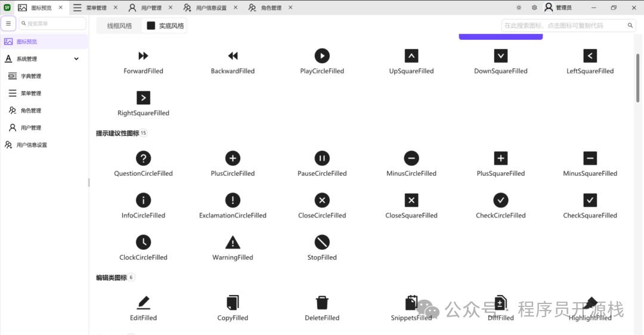The width and height of the screenshot is (644, 335).
Task: Collapse the 系统管理 menu group
Action: click(x=76, y=59)
